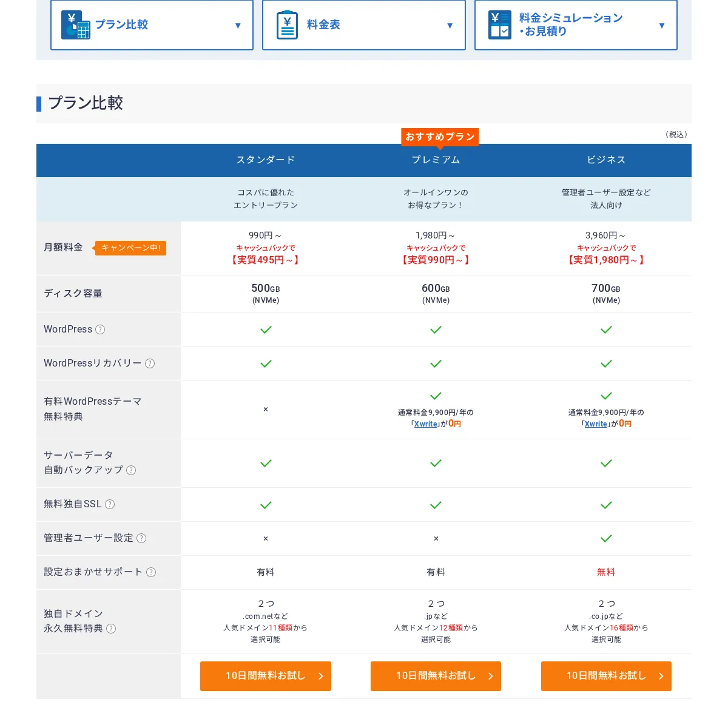Click arrow on ビジネス trial button

[661, 676]
